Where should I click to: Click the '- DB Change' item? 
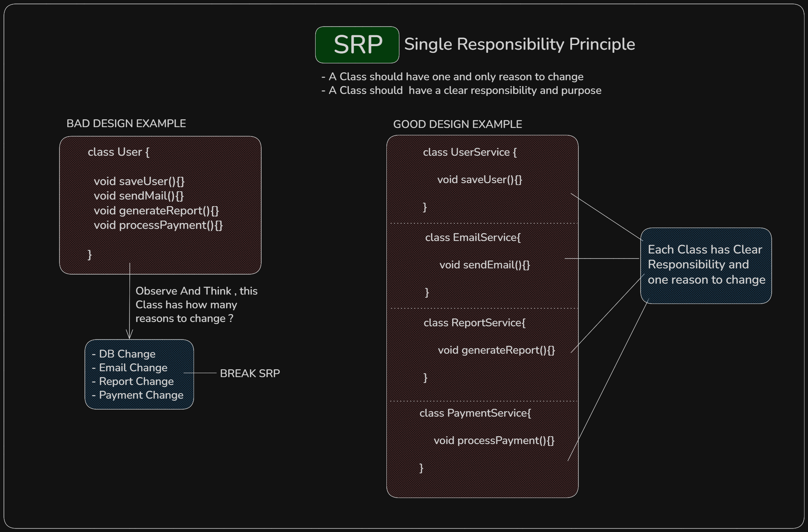pos(124,354)
